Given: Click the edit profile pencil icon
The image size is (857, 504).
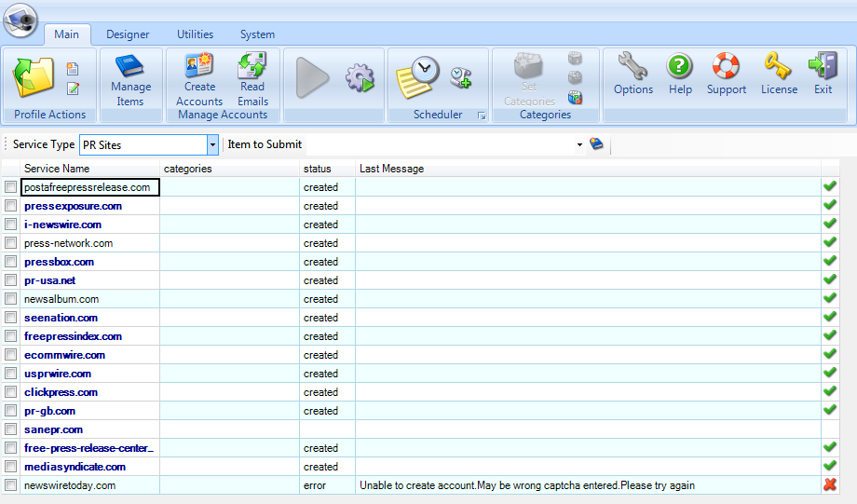Looking at the screenshot, I should click(73, 88).
